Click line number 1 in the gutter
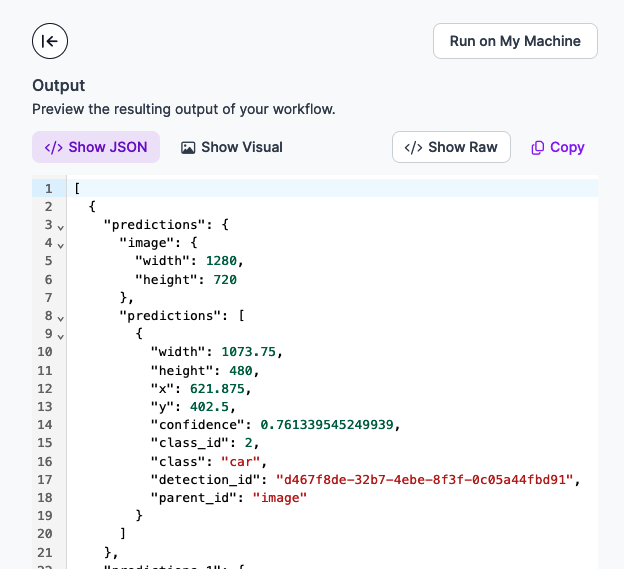Viewport: 624px width, 569px height. [47, 188]
